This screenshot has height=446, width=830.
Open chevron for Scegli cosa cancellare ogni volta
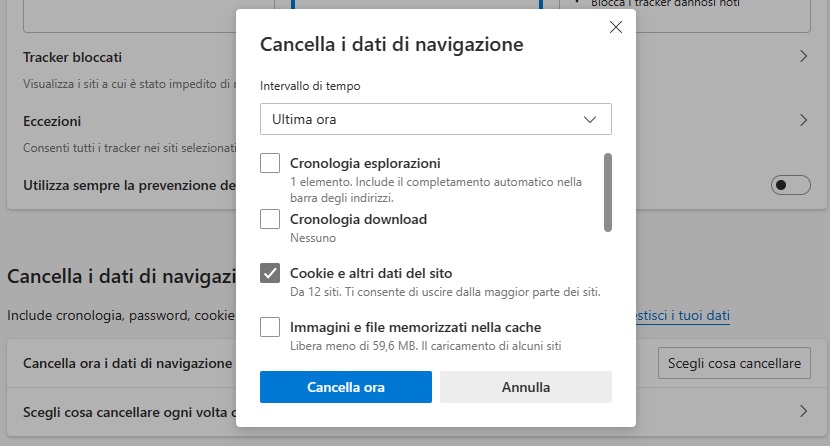pos(803,411)
